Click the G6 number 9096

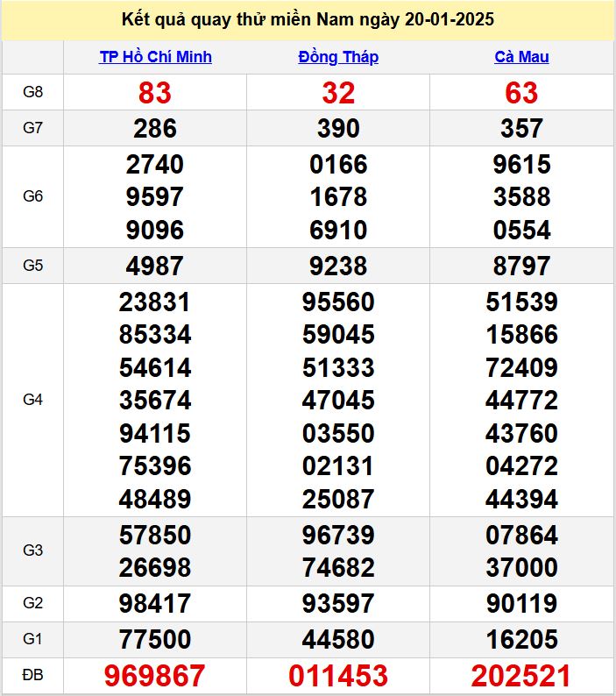click(155, 230)
